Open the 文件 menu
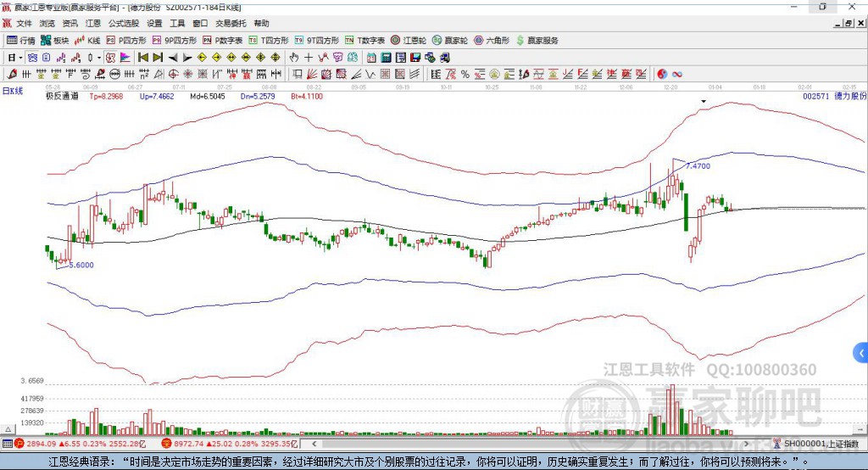Viewport: 868px width, 470px height. [24, 23]
